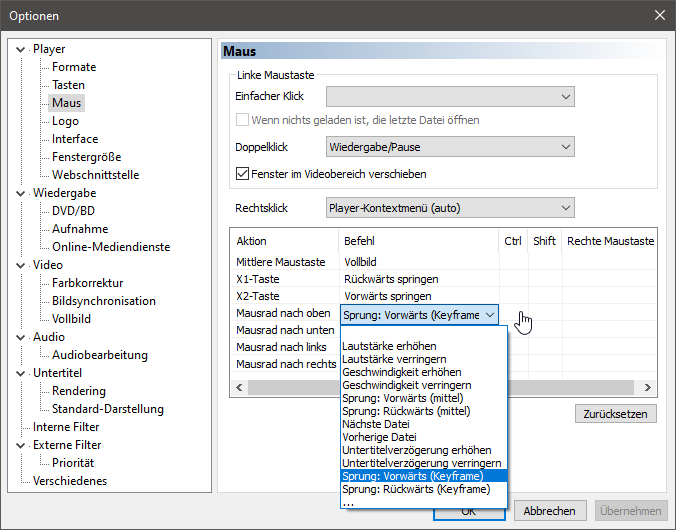Collapse the Wiedergabe tree node

click(x=20, y=193)
